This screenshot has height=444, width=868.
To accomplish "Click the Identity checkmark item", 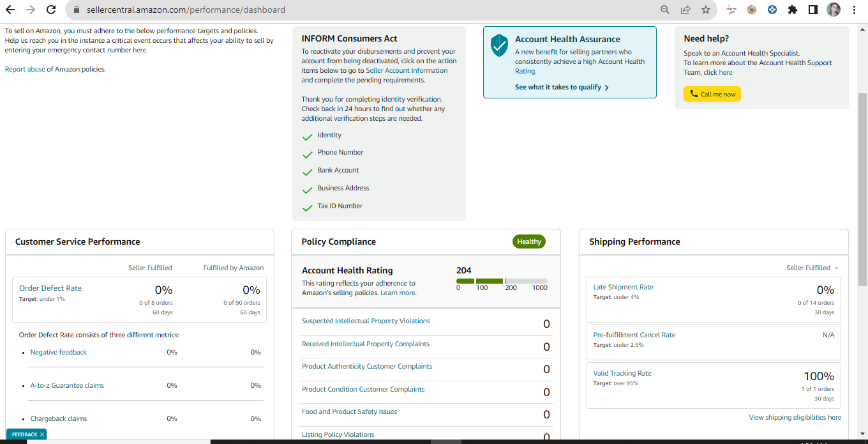I will 322,135.
